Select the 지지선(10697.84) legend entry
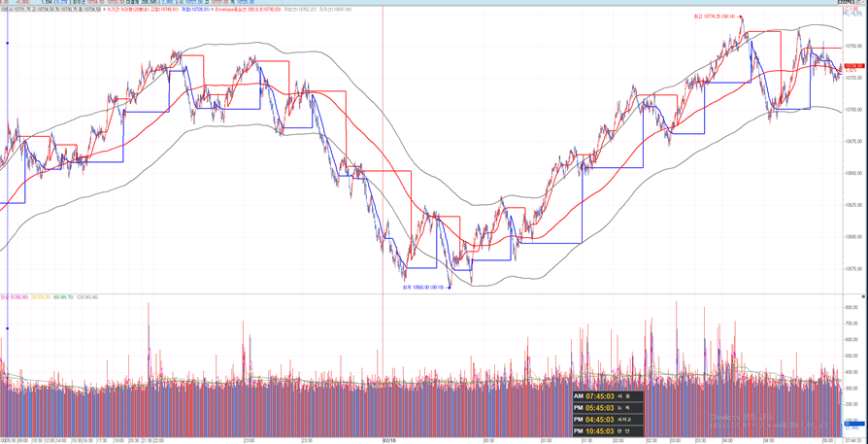This screenshot has height=444, width=868. (336, 10)
